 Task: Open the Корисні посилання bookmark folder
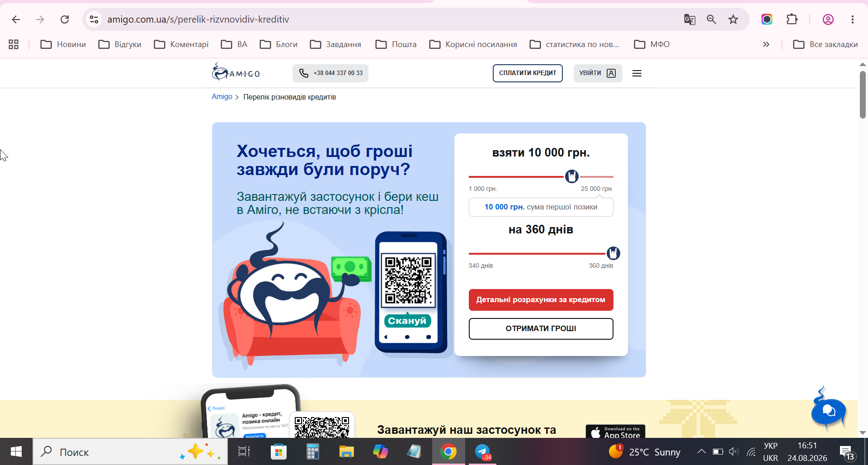coord(473,44)
